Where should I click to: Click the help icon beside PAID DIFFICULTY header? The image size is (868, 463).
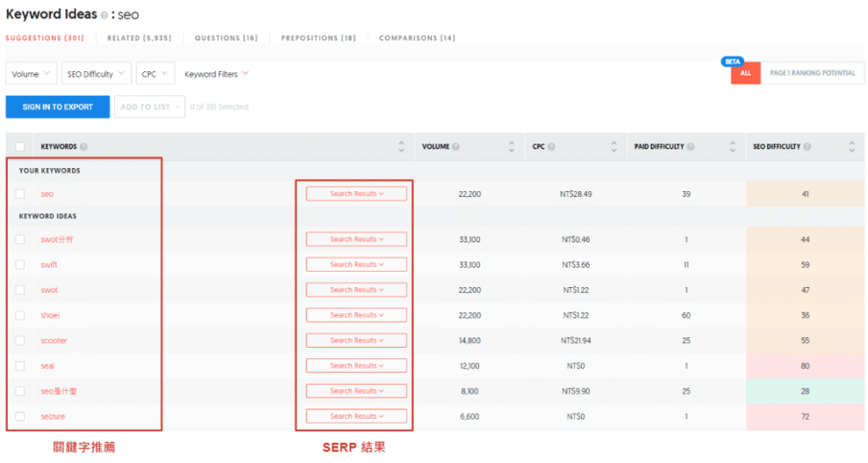click(x=690, y=147)
